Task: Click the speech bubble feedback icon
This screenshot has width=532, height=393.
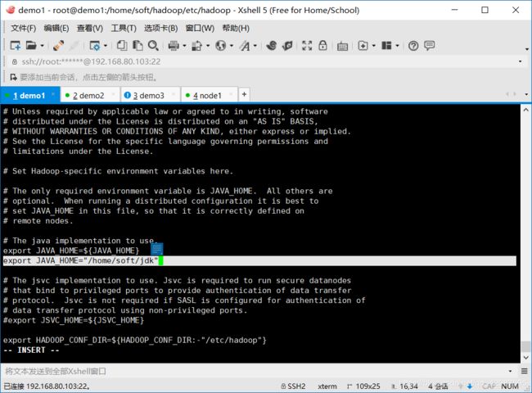Action: pos(430,46)
